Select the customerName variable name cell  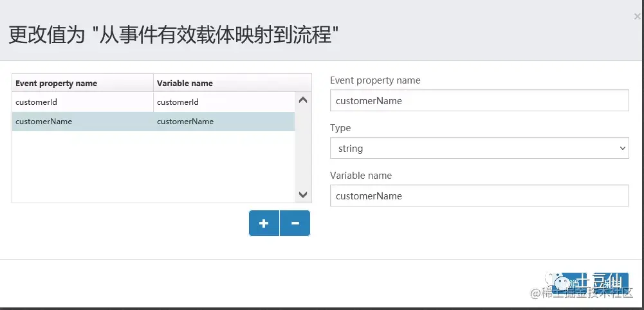pyautogui.click(x=225, y=122)
